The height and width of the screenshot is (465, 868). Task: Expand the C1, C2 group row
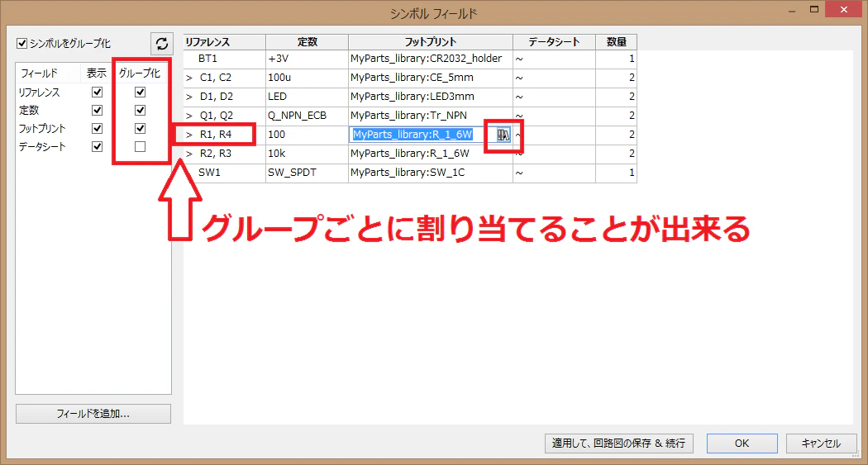point(189,78)
